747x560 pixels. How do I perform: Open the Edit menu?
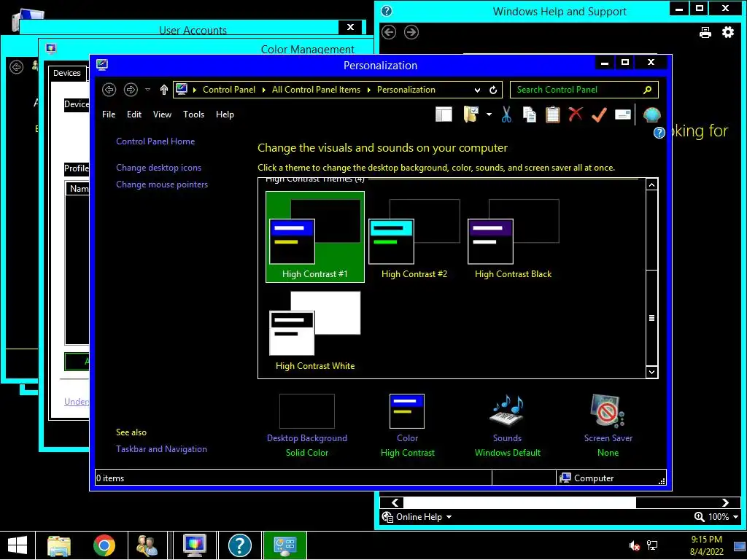click(134, 114)
